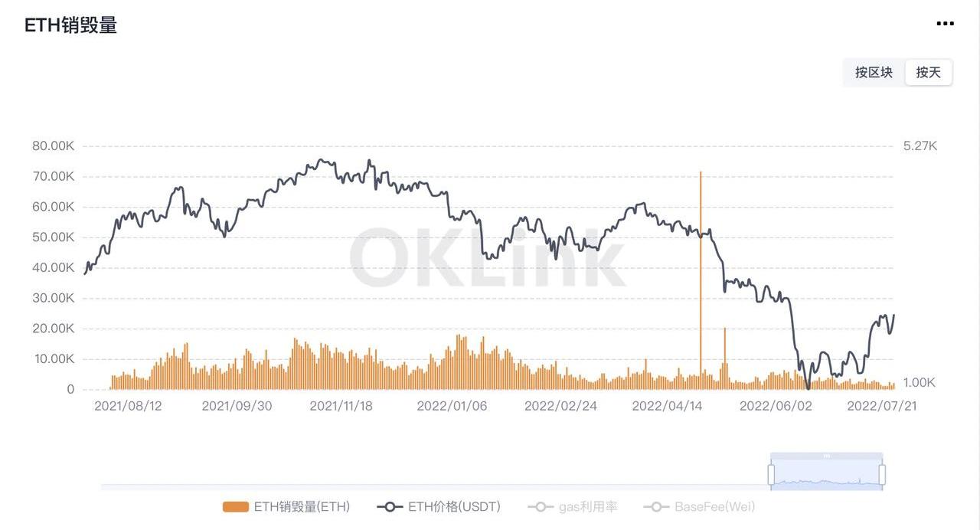Enable the gas利用率 legend series

[587, 506]
